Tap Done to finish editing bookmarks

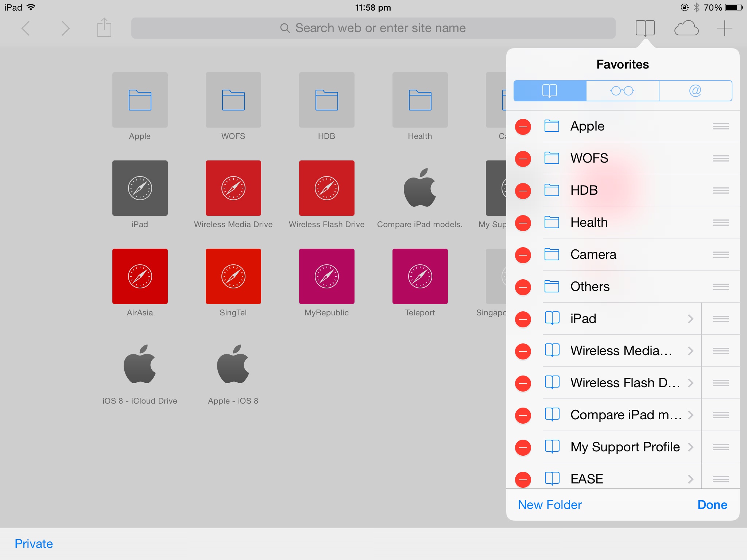pos(712,505)
